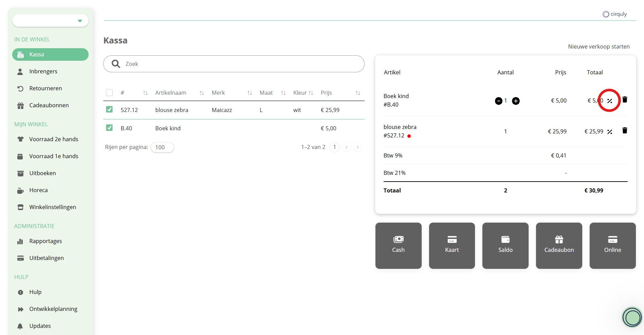The width and height of the screenshot is (644, 335).
Task: Select page 1 in pagination
Action: click(335, 147)
